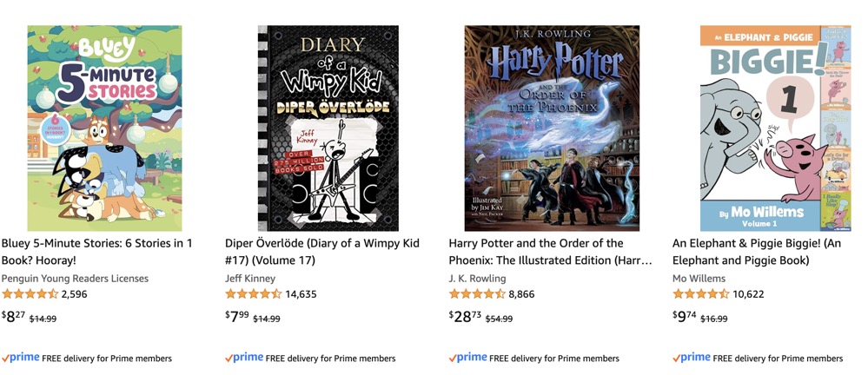The image size is (868, 375).
Task: Click the $9.74 price of Elephant & Piggie
Action: click(x=685, y=317)
